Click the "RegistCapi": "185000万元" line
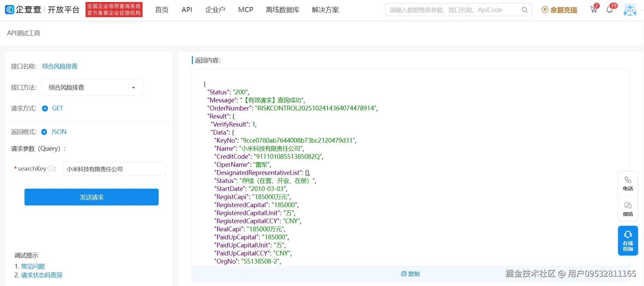Screen dimensions: 644x286 pos(253,197)
